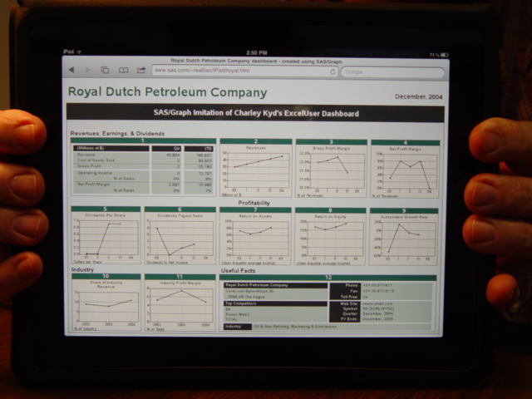Click Oil & Gas Refining industry description
This screenshot has height=399, width=532.
coord(295,327)
